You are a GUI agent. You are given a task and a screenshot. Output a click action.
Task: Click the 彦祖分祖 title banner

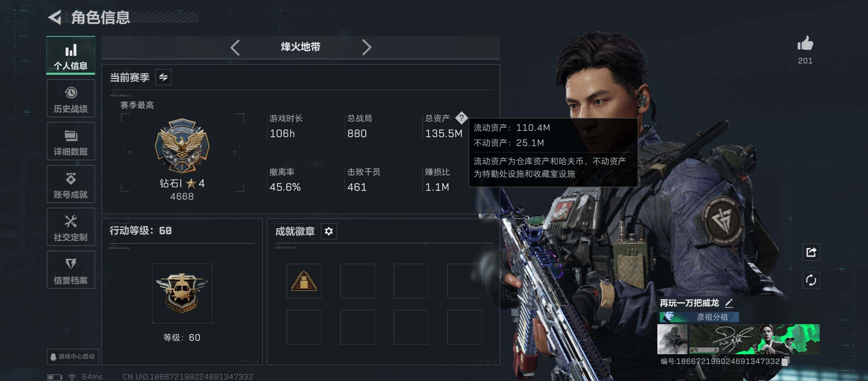[x=699, y=317]
